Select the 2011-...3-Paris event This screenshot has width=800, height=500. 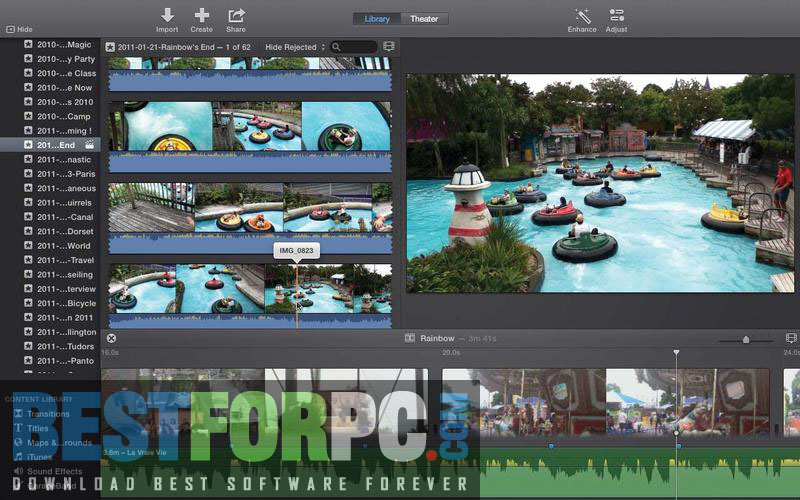(x=66, y=173)
